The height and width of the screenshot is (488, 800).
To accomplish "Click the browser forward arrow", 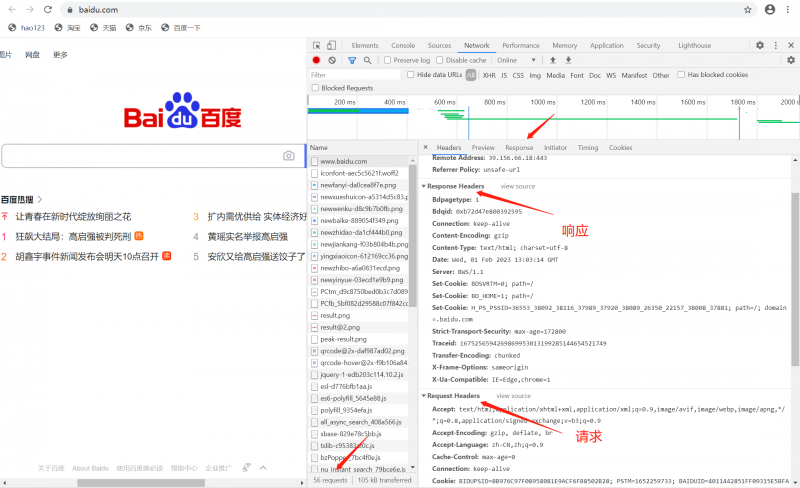I will 30,10.
